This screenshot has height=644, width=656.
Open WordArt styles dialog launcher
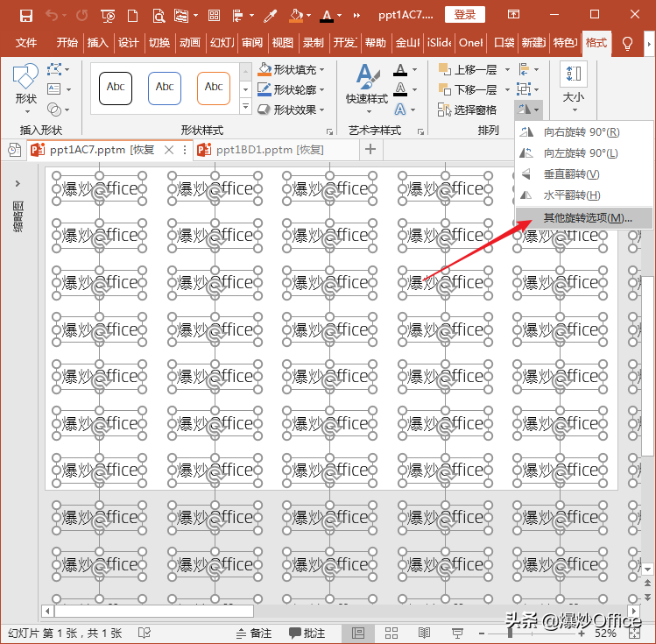tap(421, 131)
